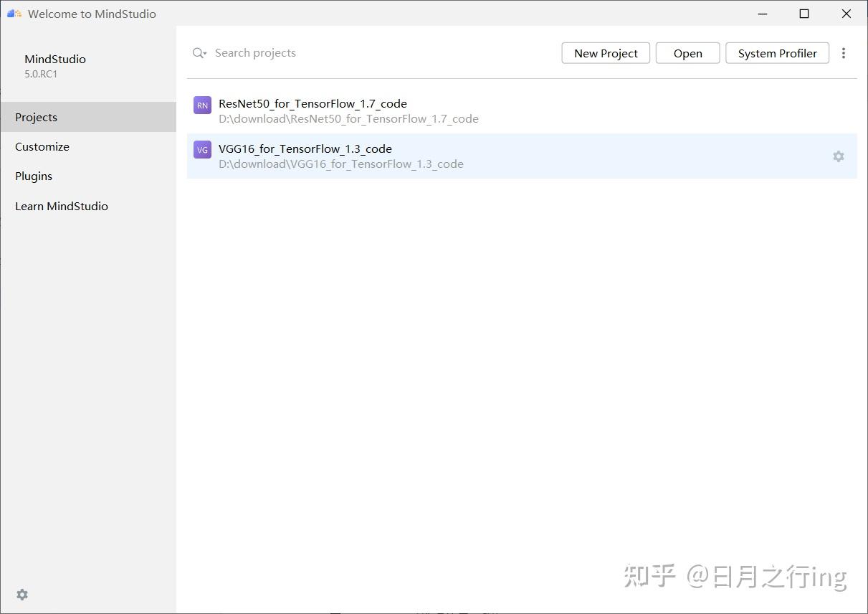The image size is (868, 614).
Task: Click the Open button
Action: coord(687,52)
